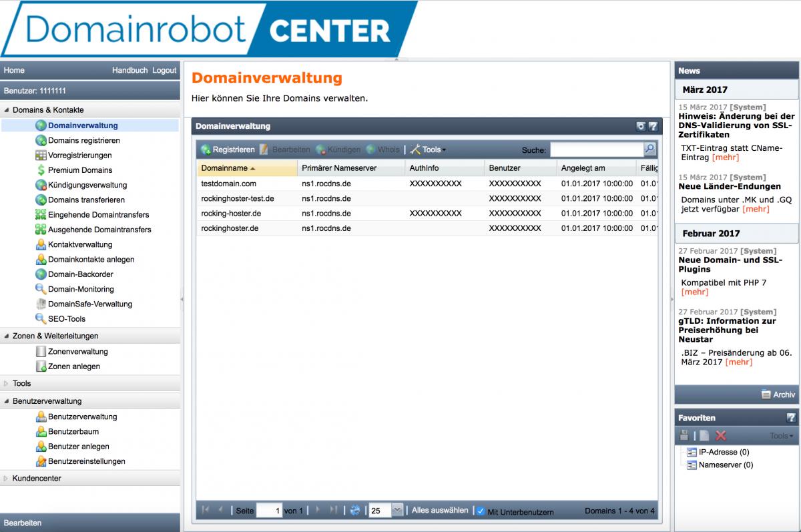Collapse the left sidebar with the splitter arrow
This screenshot has height=532, width=801.
[182, 300]
